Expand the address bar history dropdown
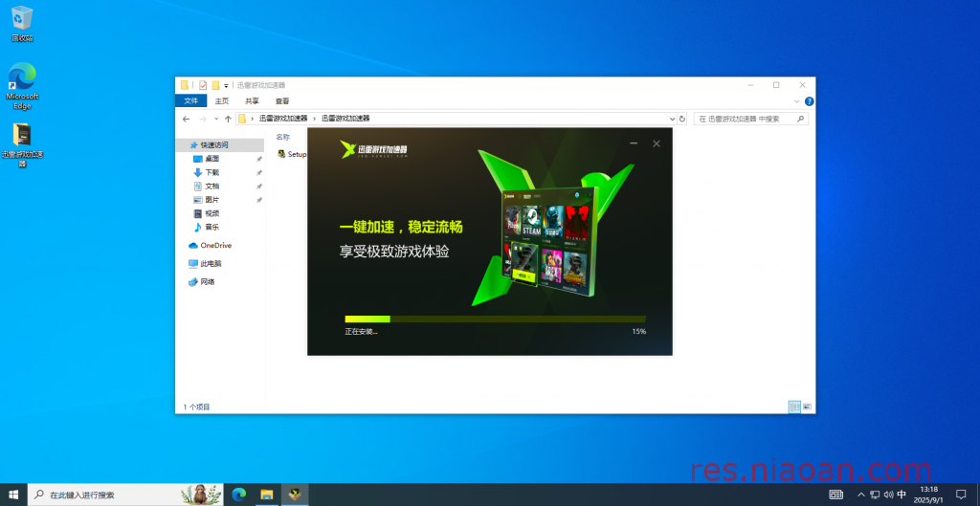Viewport: 980px width, 506px height. (673, 119)
